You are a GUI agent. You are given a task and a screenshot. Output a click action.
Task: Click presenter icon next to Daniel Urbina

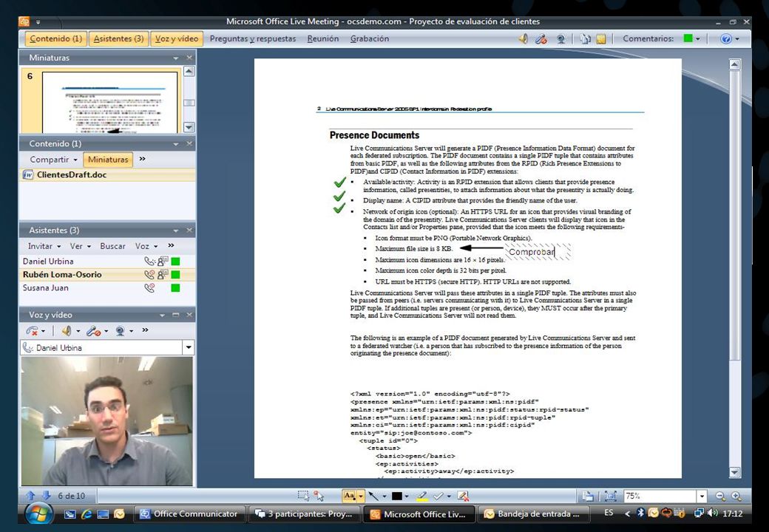(x=163, y=261)
